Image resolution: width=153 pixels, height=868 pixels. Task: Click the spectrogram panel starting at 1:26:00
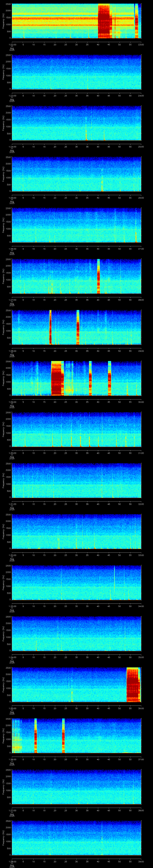76,225
